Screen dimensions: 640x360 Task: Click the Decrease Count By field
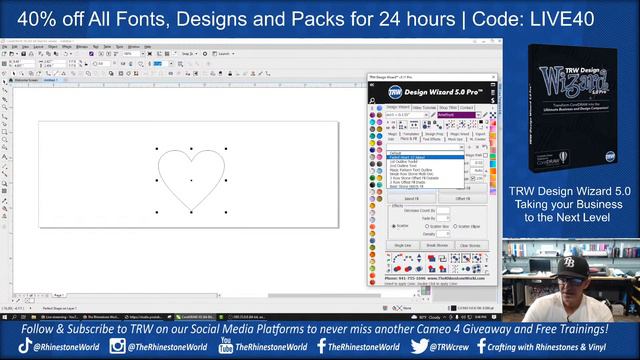(x=443, y=211)
